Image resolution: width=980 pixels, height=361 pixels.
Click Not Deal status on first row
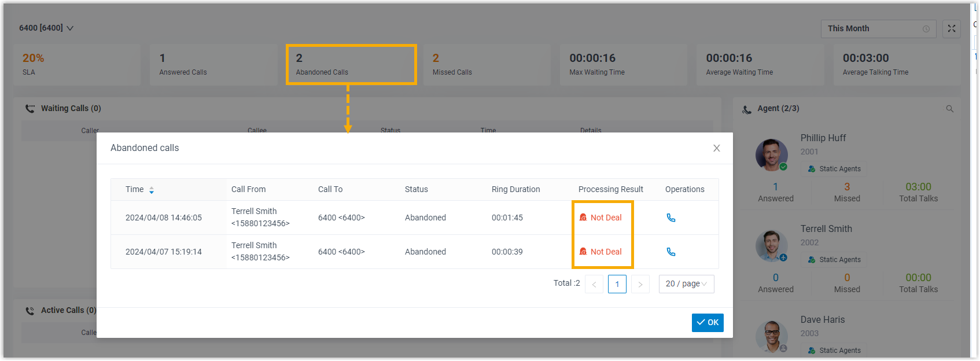click(x=602, y=218)
